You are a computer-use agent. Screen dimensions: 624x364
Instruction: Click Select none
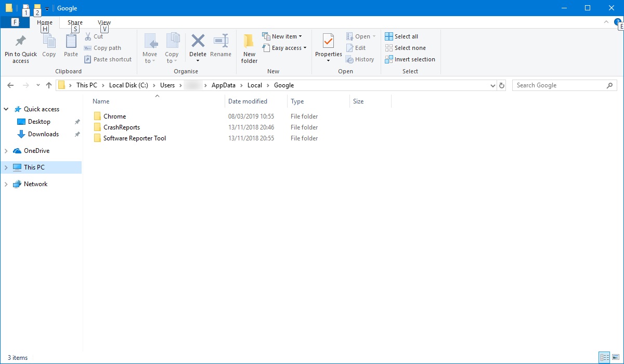(x=405, y=48)
